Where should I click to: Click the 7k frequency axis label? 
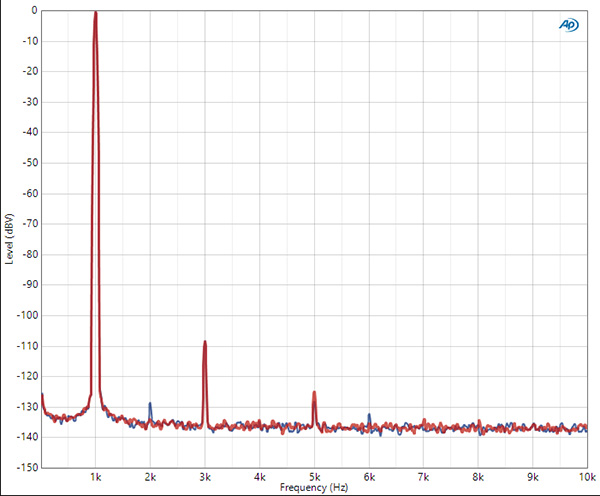(424, 477)
